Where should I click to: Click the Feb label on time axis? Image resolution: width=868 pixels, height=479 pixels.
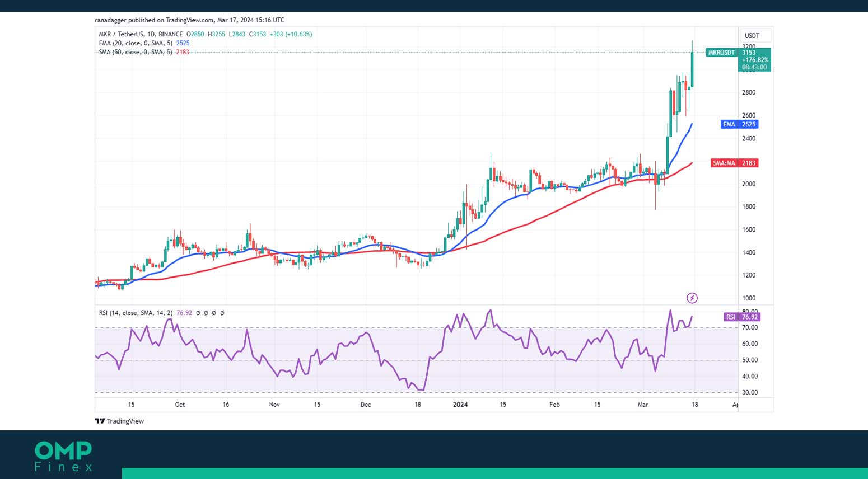[x=554, y=404]
